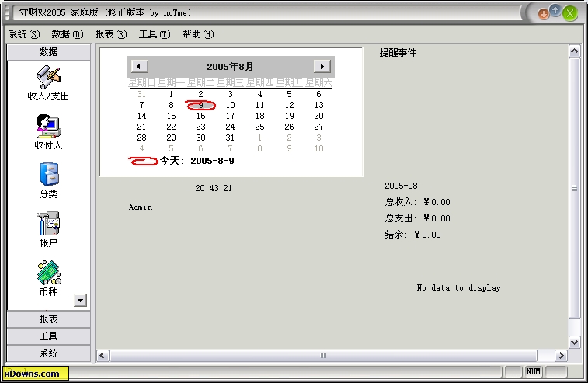588x383 pixels.
Task: Click the horizontal scrollbar left arrow
Action: pos(103,355)
